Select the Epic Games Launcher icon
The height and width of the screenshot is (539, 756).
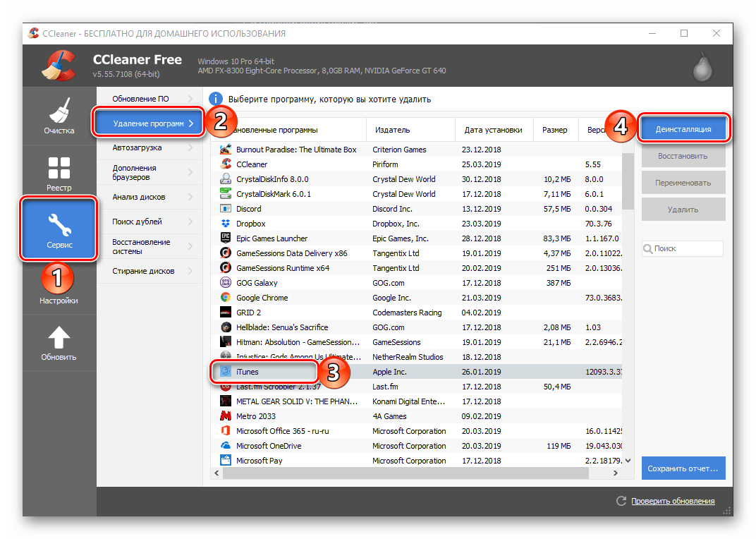pos(226,238)
